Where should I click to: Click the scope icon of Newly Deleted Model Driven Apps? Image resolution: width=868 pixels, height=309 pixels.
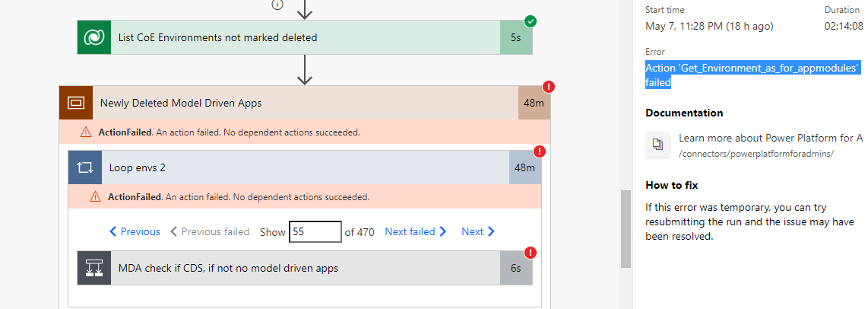[x=76, y=103]
